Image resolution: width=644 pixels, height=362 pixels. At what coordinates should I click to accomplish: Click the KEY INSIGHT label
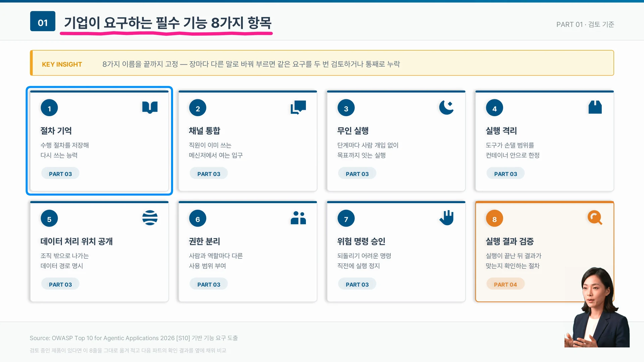(x=62, y=64)
